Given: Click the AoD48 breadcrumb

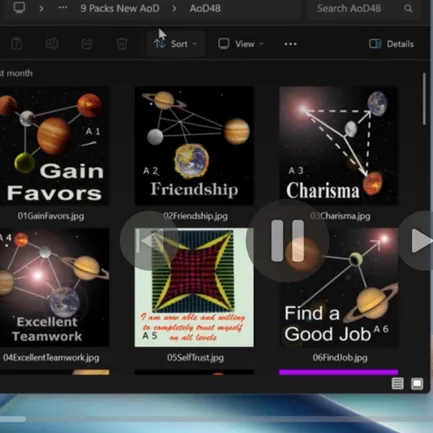Looking at the screenshot, I should 205,8.
